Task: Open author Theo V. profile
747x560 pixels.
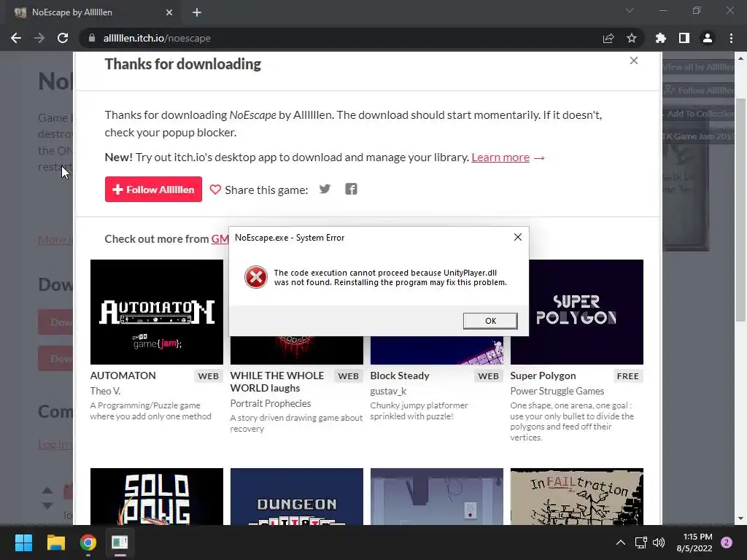Action: click(x=105, y=391)
